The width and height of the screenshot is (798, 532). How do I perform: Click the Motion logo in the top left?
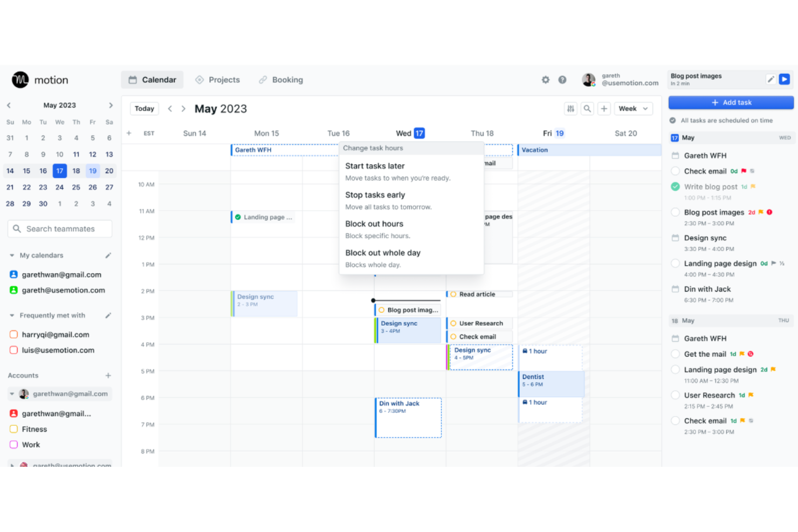click(19, 80)
